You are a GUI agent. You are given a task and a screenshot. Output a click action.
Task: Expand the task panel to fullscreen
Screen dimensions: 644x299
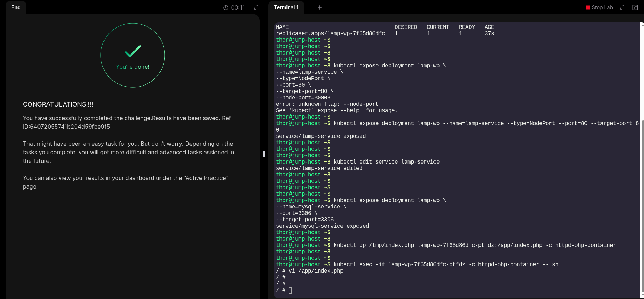tap(256, 7)
